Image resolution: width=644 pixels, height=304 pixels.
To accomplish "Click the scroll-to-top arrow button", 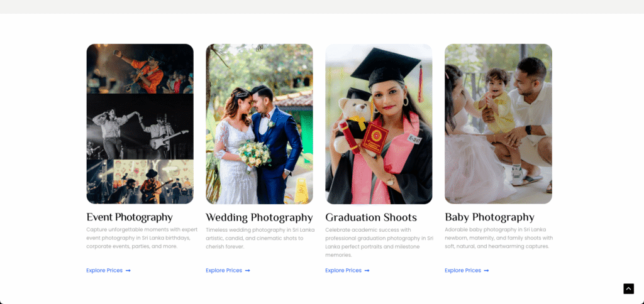I will click(628, 289).
